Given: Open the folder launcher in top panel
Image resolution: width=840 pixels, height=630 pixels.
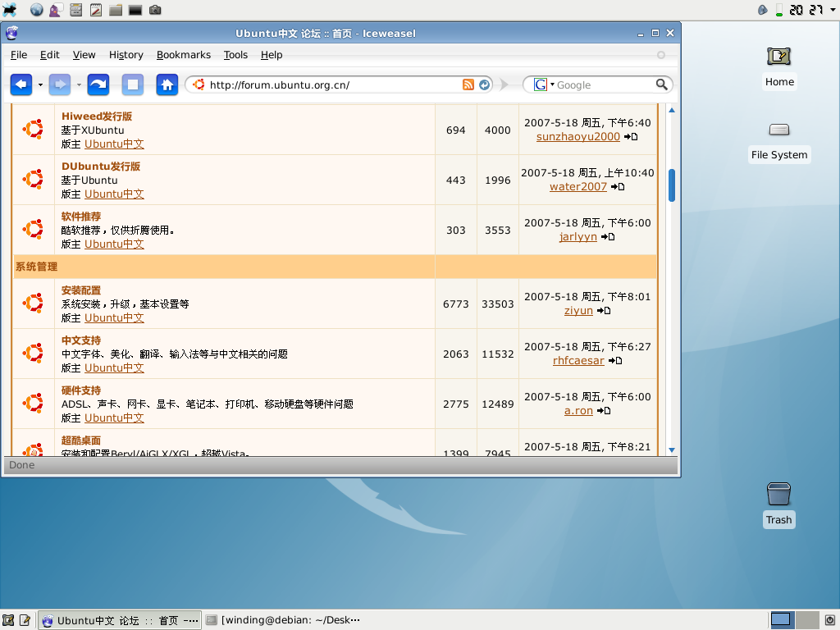Looking at the screenshot, I should coord(116,10).
